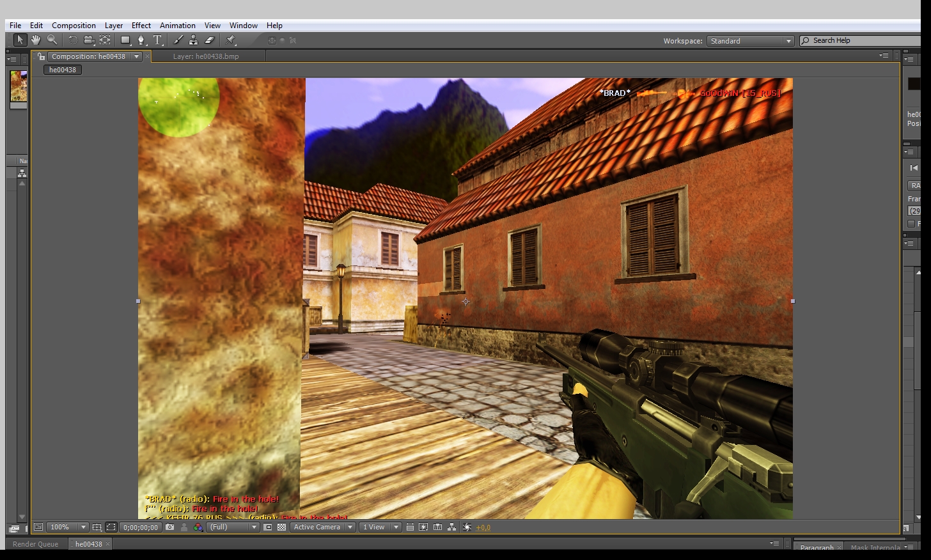
Task: Open the Edit menu
Action: tap(36, 26)
